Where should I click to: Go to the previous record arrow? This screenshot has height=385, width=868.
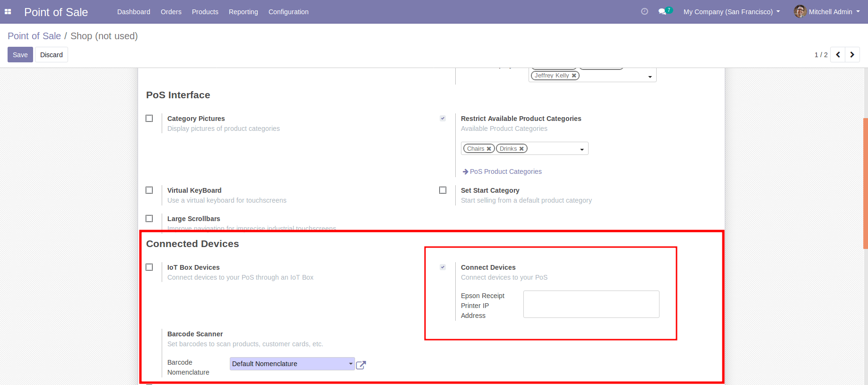[x=838, y=55]
